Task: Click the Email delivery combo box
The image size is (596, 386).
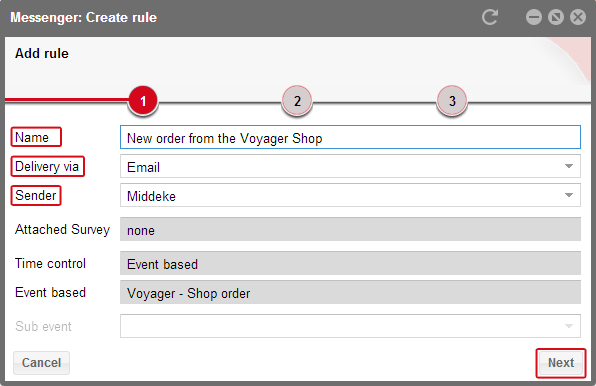Action: 350,166
